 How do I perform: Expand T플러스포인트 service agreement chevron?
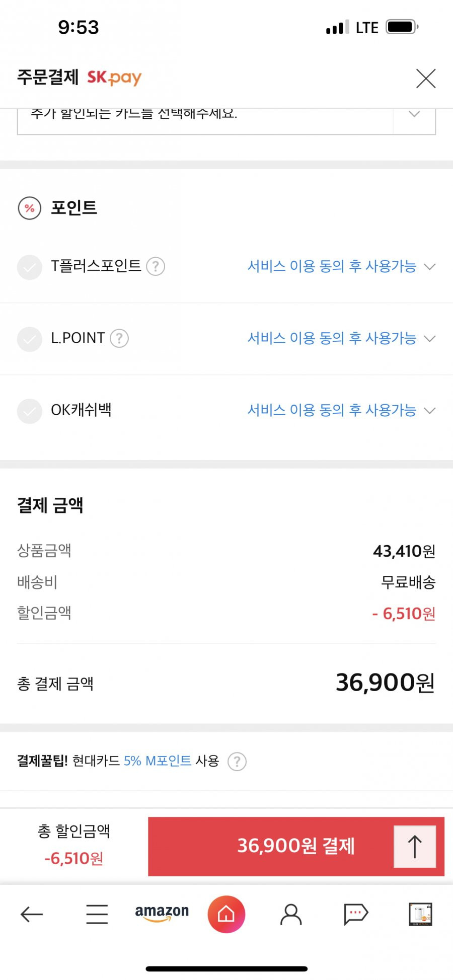click(x=429, y=267)
